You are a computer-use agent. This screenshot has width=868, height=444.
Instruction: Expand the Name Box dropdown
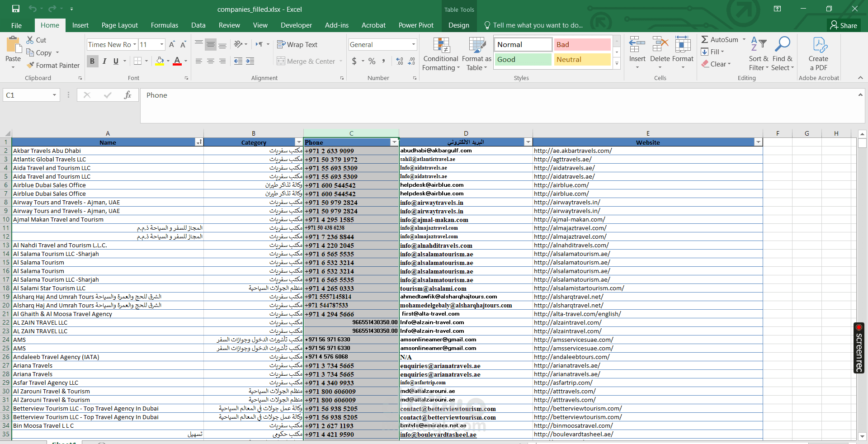54,95
